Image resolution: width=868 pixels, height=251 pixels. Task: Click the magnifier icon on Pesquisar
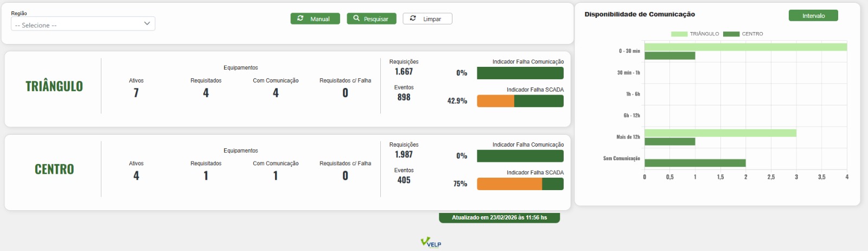[356, 18]
